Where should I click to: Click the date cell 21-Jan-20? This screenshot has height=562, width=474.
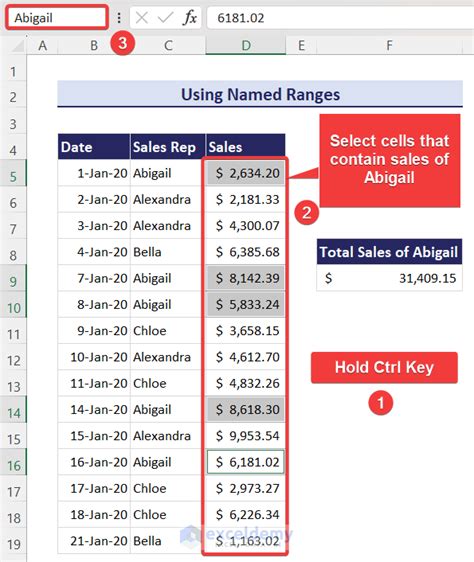(94, 541)
